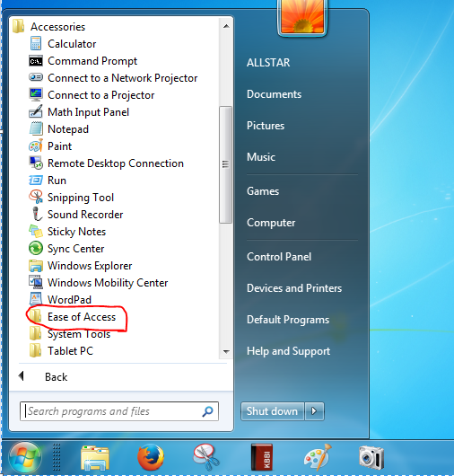Open Default Programs
This screenshot has width=454, height=476.
point(288,320)
